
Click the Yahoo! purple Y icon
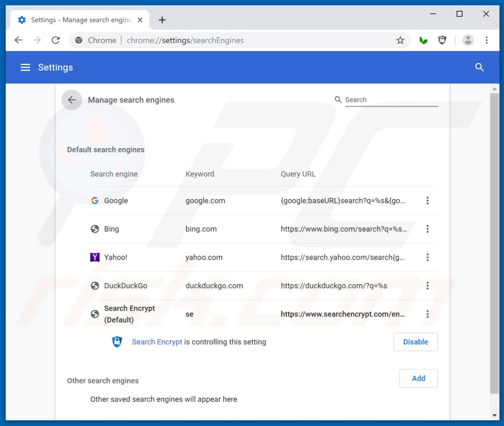coord(94,257)
